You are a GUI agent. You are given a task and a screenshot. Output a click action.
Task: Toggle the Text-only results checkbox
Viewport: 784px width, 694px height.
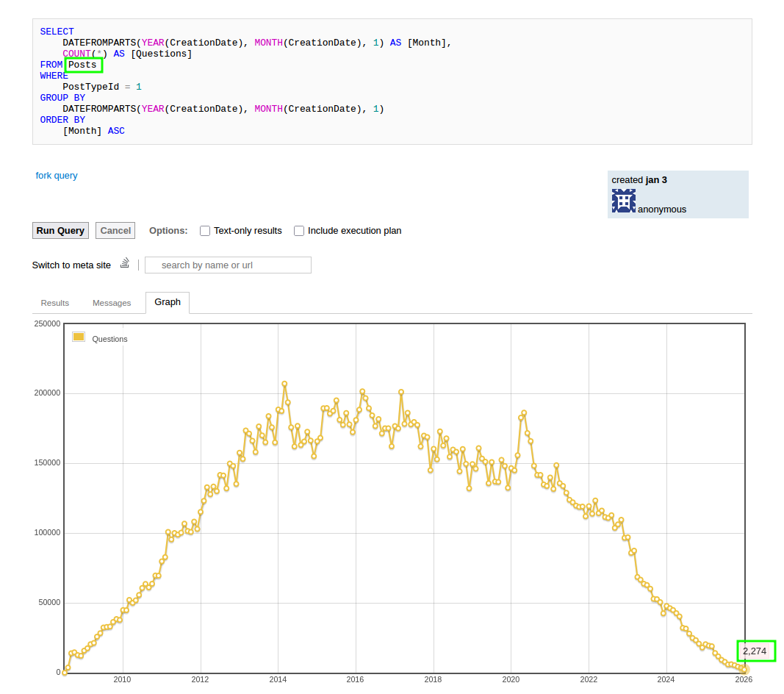tap(205, 231)
